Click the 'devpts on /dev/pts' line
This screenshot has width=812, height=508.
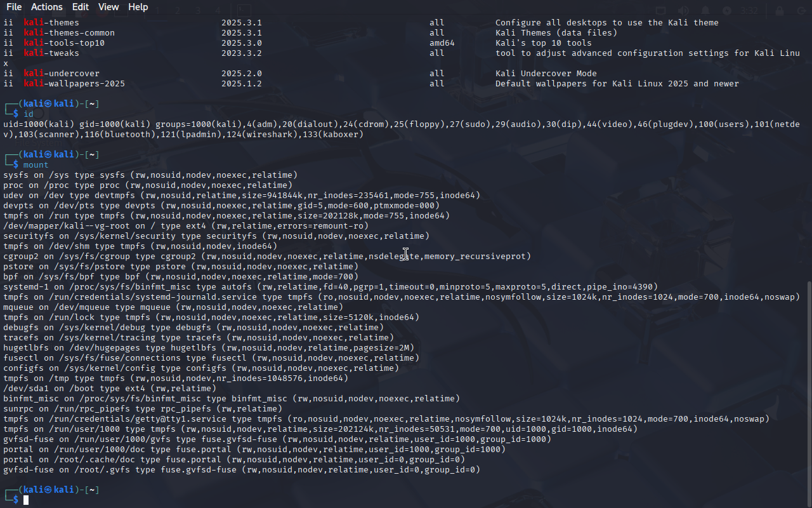[x=221, y=206]
